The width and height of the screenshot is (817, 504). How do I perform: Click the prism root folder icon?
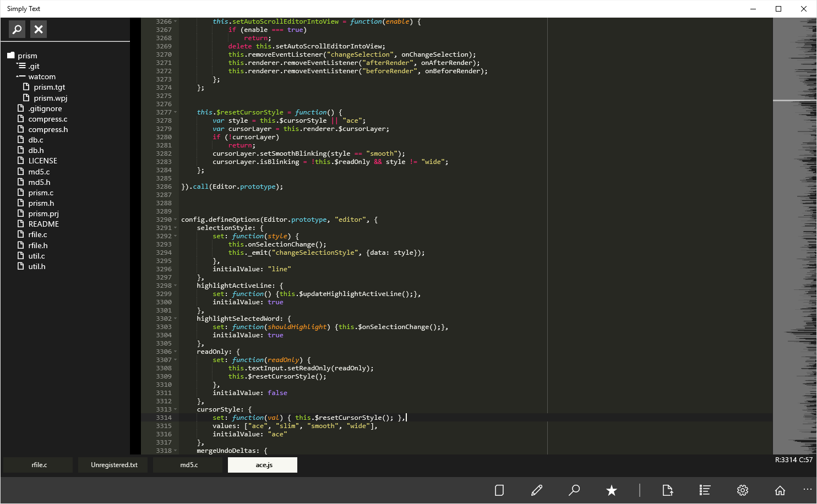pyautogui.click(x=10, y=56)
